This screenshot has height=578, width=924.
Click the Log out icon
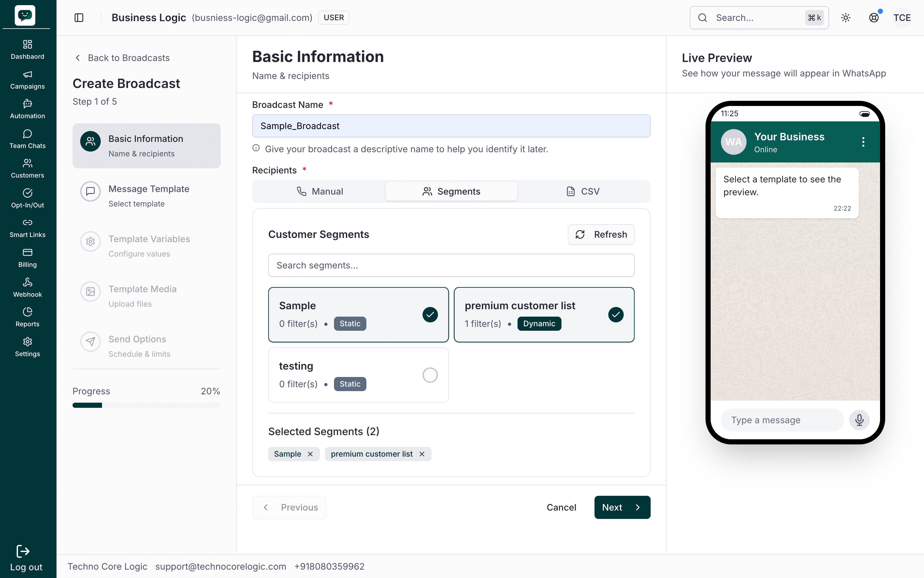point(23,551)
